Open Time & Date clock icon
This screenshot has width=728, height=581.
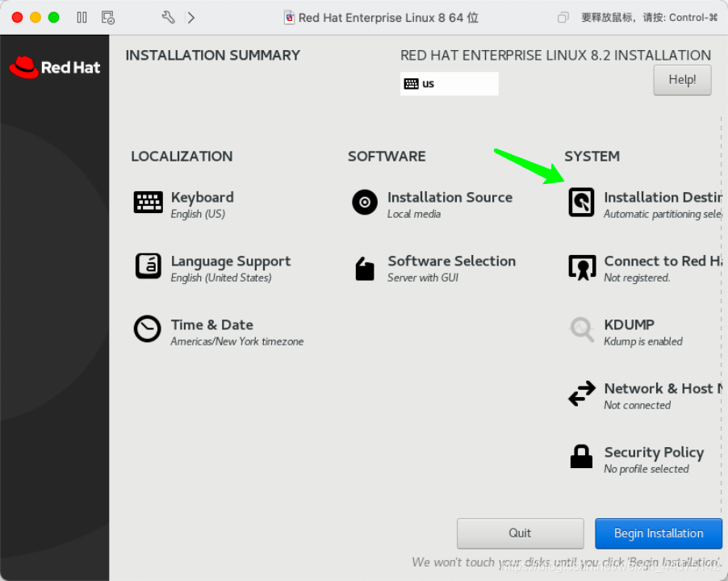pyautogui.click(x=148, y=329)
